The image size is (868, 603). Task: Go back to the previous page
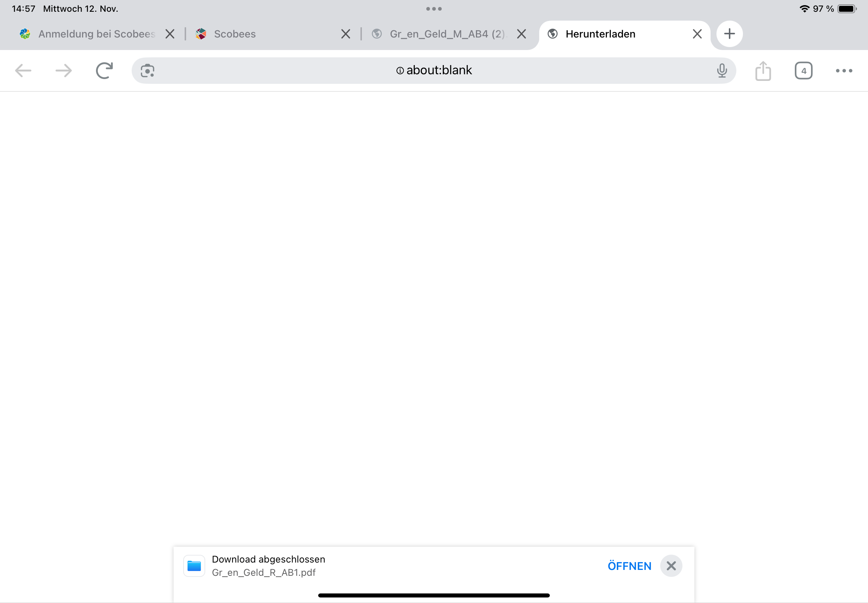pos(23,71)
